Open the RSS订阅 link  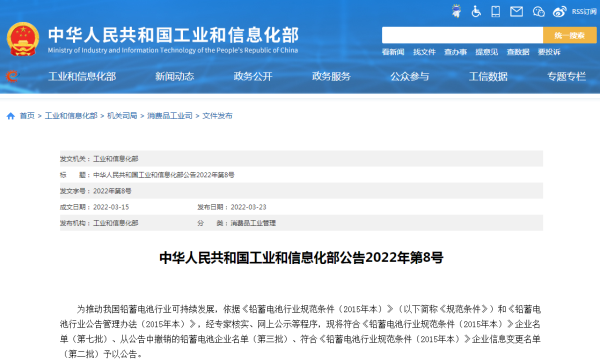click(584, 11)
